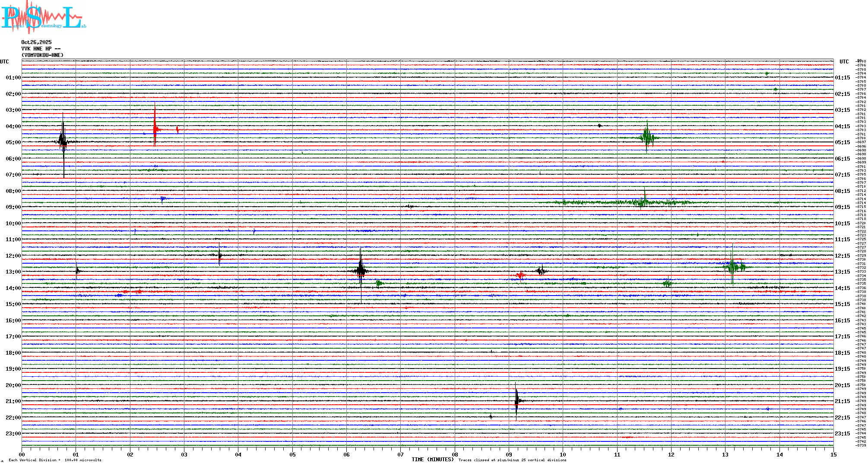Click minute marker 15 on bottom axis
Screen dimensions: 868x466
[x=833, y=454]
